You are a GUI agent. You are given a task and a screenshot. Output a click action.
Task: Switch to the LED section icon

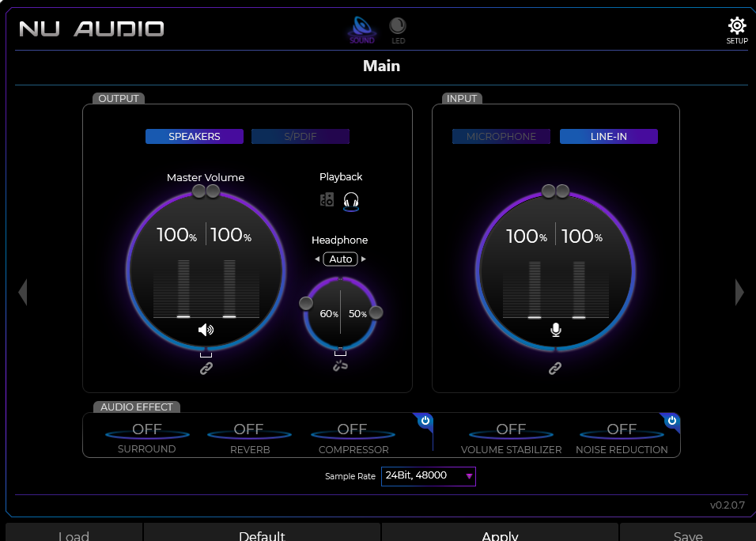398,30
